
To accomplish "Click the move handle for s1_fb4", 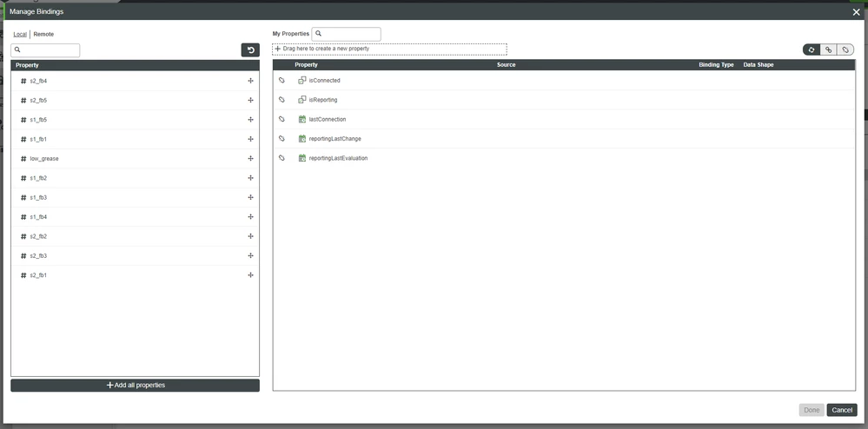I will [251, 217].
